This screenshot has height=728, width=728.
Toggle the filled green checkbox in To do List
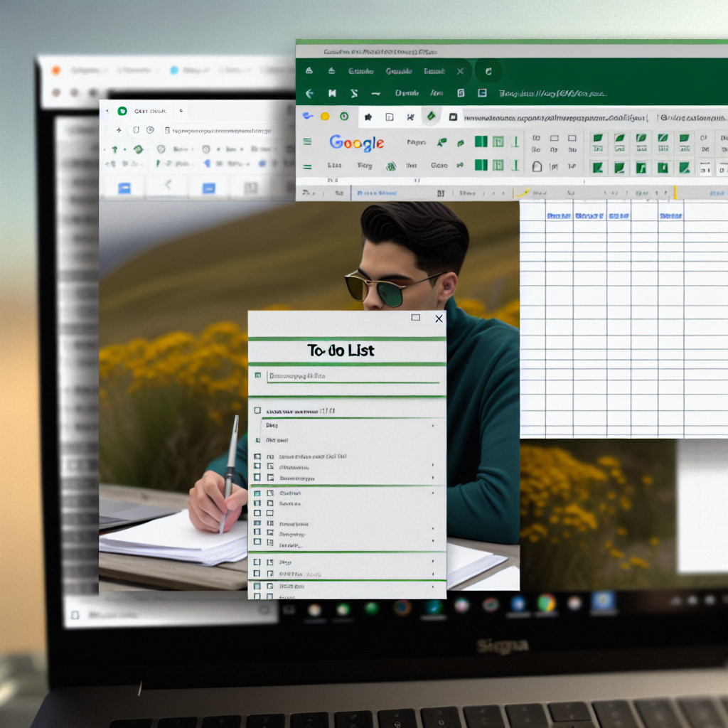pyautogui.click(x=257, y=493)
